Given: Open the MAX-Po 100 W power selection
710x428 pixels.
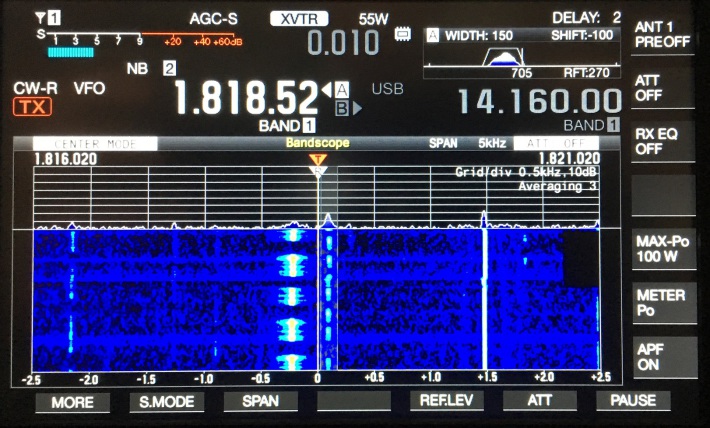Looking at the screenshot, I should tap(662, 250).
